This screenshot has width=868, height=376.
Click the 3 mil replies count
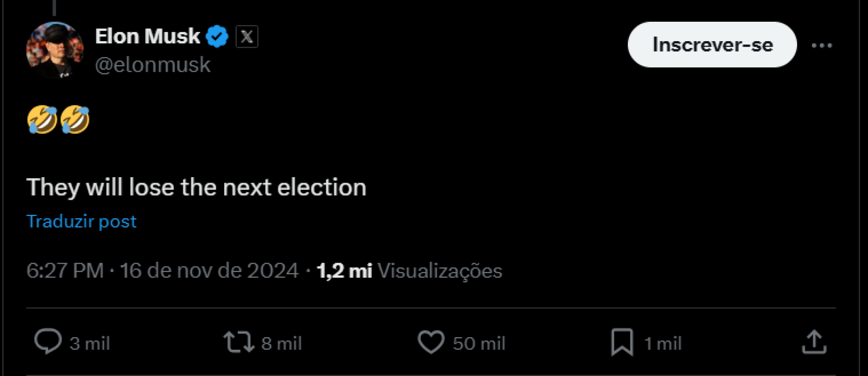point(90,344)
